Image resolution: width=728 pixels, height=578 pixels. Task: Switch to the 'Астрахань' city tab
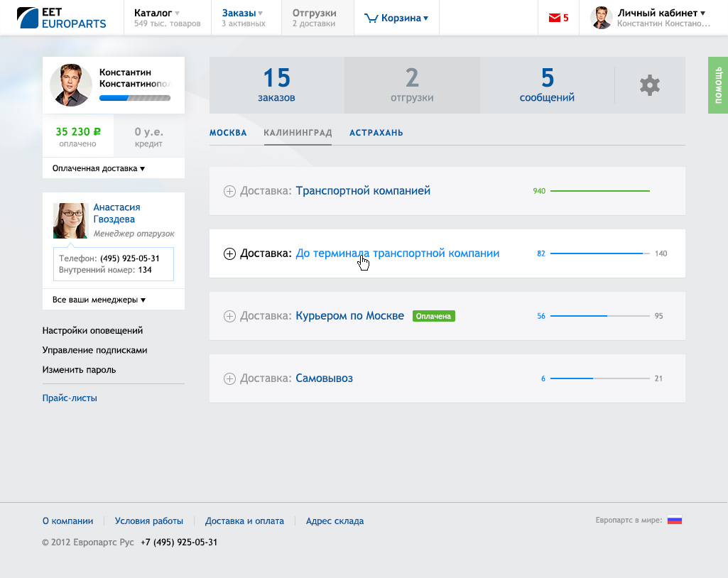[x=376, y=133]
